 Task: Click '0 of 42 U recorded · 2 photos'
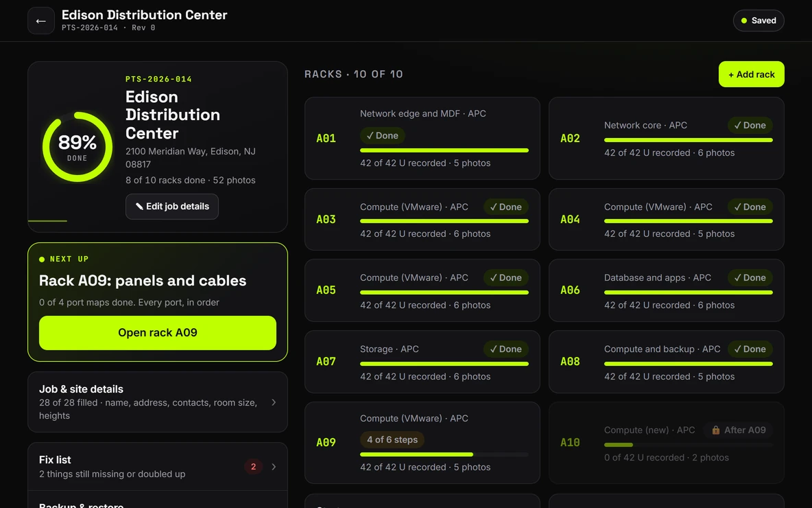click(666, 458)
